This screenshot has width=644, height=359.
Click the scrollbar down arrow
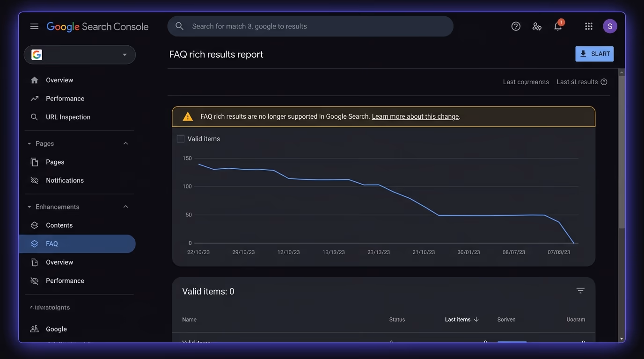click(x=622, y=338)
